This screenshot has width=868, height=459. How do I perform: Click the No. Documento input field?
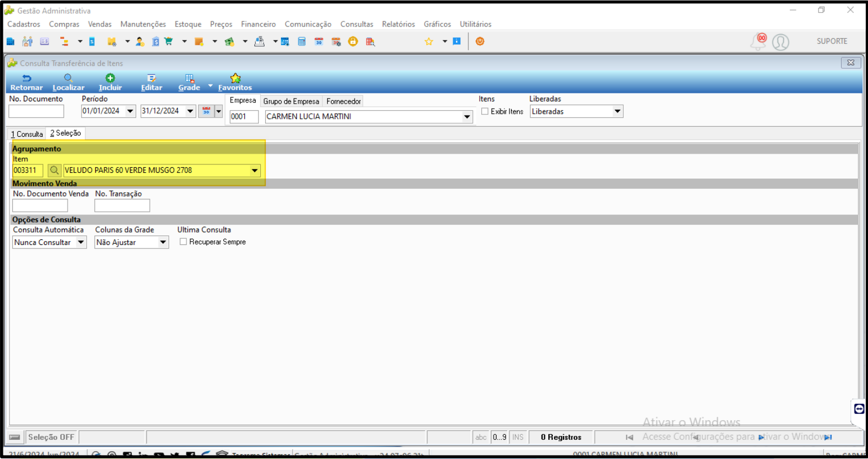point(37,112)
